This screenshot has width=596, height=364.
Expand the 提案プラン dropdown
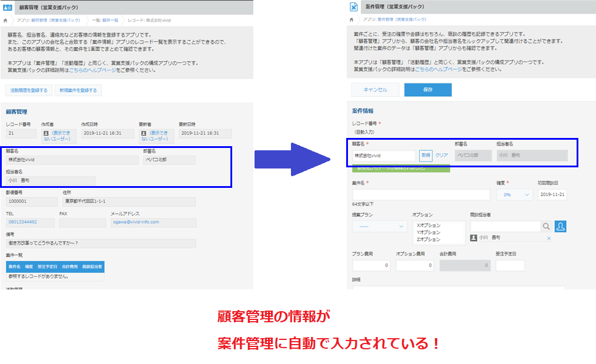tap(379, 225)
